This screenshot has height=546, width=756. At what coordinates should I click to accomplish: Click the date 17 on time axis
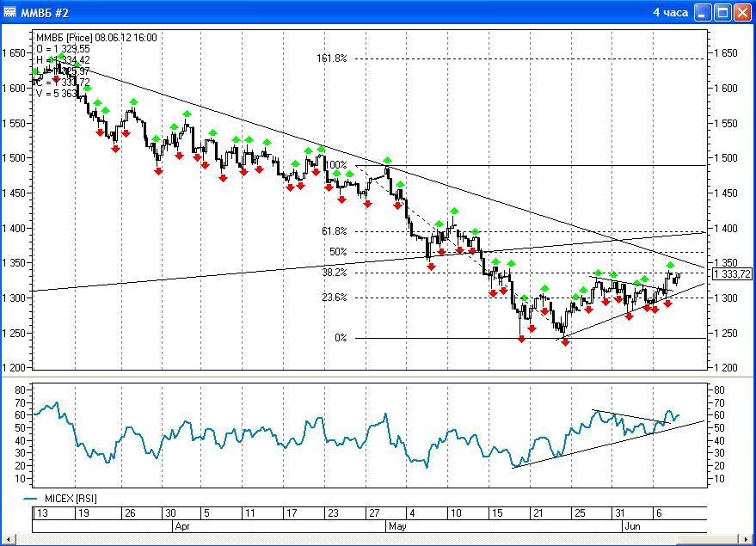[x=292, y=513]
